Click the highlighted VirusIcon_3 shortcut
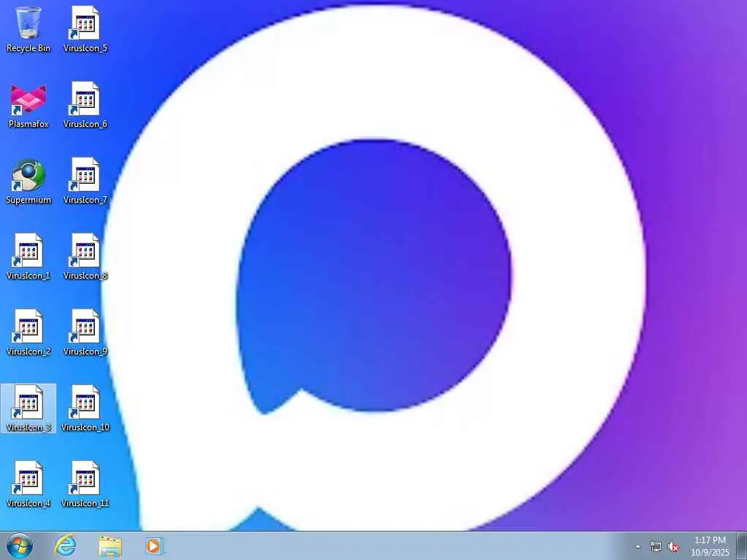Screen dimensions: 747x560 [x=28, y=408]
